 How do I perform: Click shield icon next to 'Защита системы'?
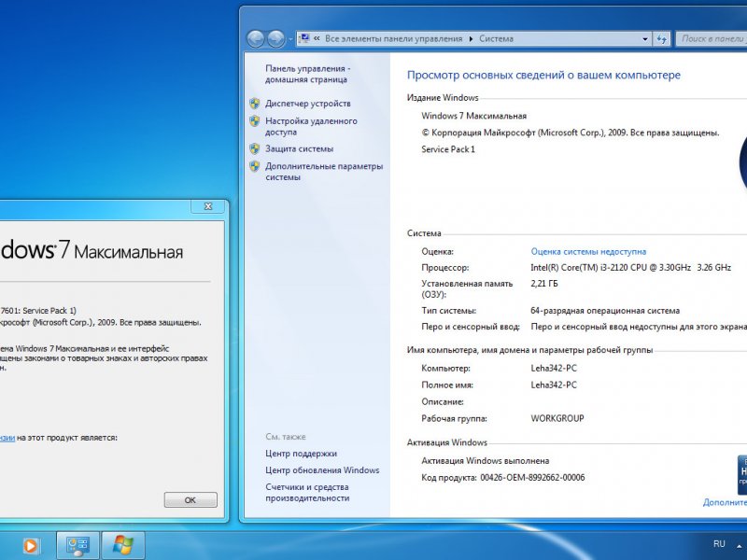point(254,148)
